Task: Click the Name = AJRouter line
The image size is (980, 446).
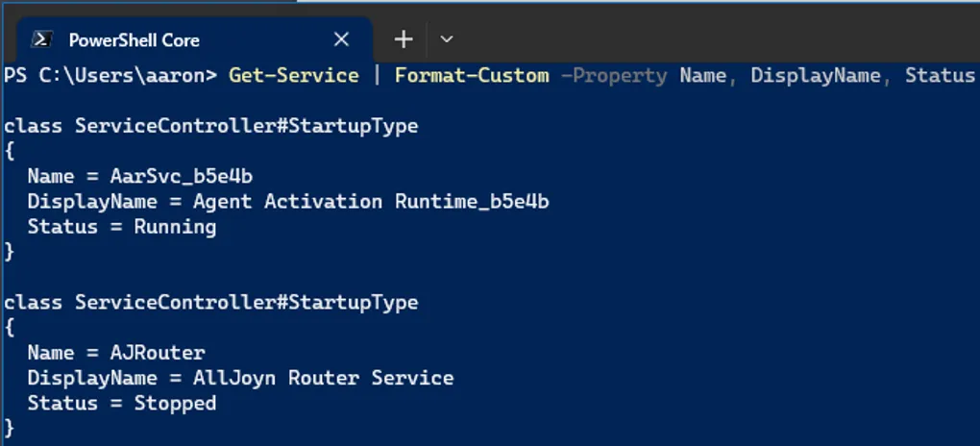Action: (116, 353)
